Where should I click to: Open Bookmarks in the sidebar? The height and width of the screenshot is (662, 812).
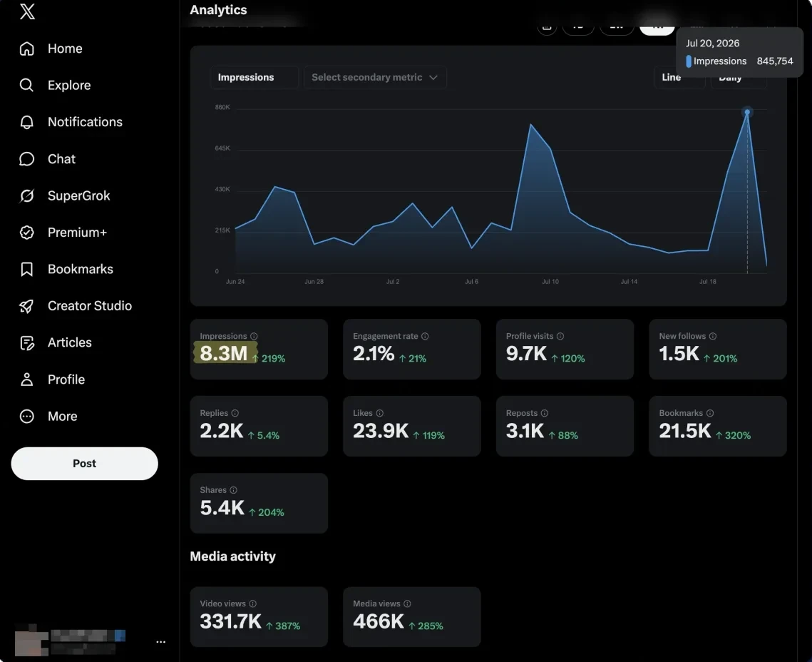(x=66, y=270)
